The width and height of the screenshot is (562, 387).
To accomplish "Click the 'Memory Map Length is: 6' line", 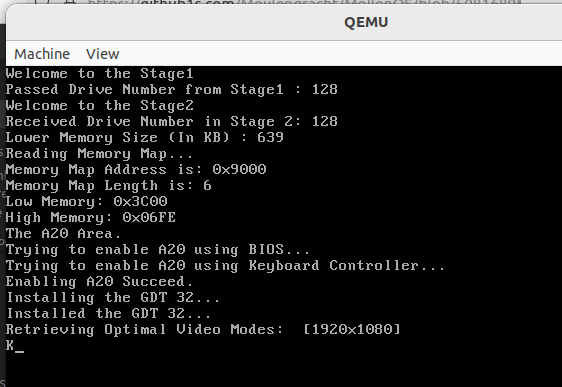I will click(x=109, y=186).
